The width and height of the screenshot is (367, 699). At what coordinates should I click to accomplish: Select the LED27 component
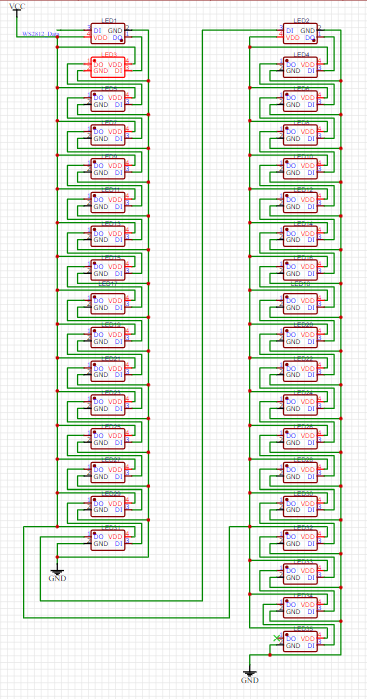tap(108, 473)
